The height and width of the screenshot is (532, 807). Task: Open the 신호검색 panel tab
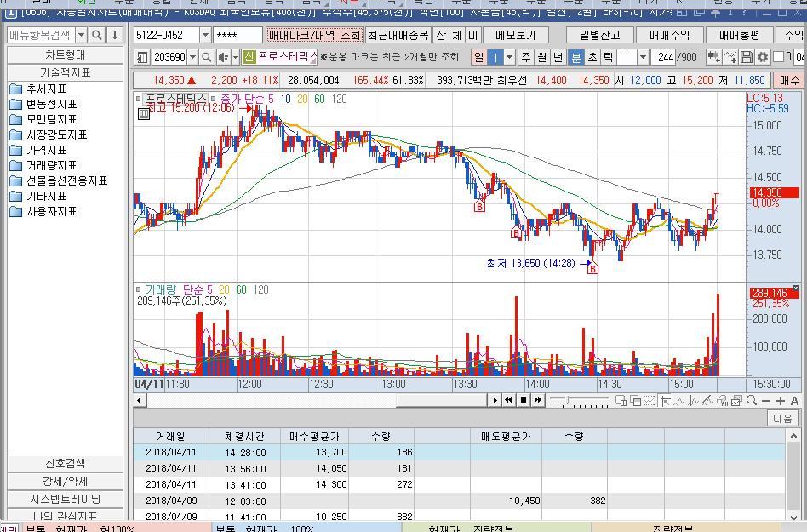pyautogui.click(x=65, y=463)
